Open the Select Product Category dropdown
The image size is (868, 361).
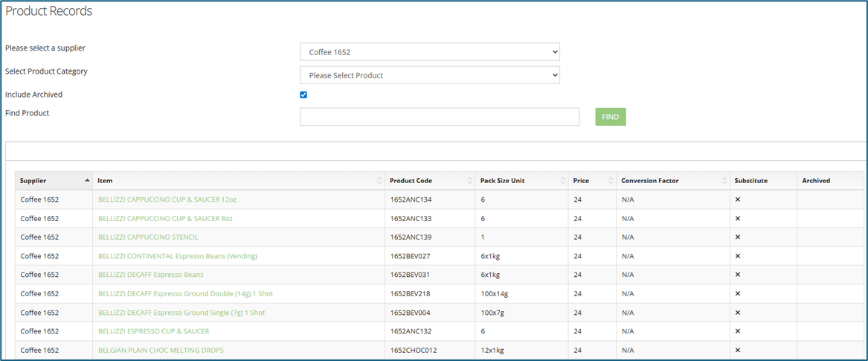430,75
